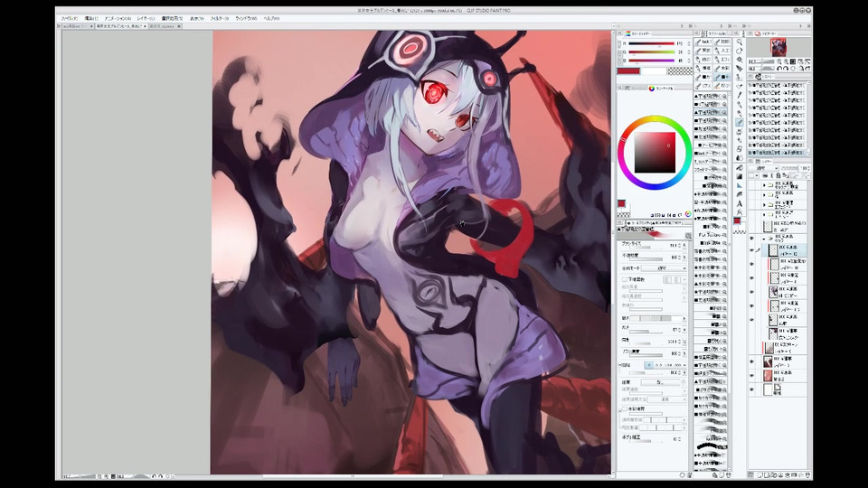
Task: Click the zoom out icon in Navigator
Action: [778, 61]
